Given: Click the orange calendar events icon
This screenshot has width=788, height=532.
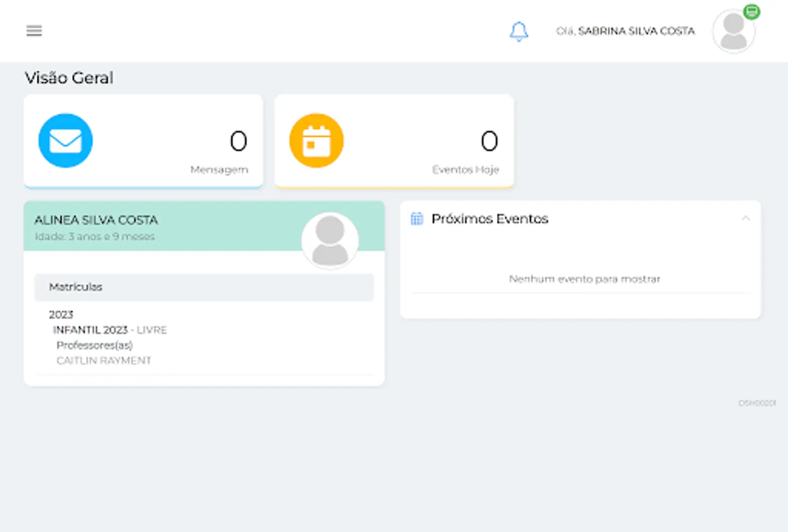Looking at the screenshot, I should [317, 141].
